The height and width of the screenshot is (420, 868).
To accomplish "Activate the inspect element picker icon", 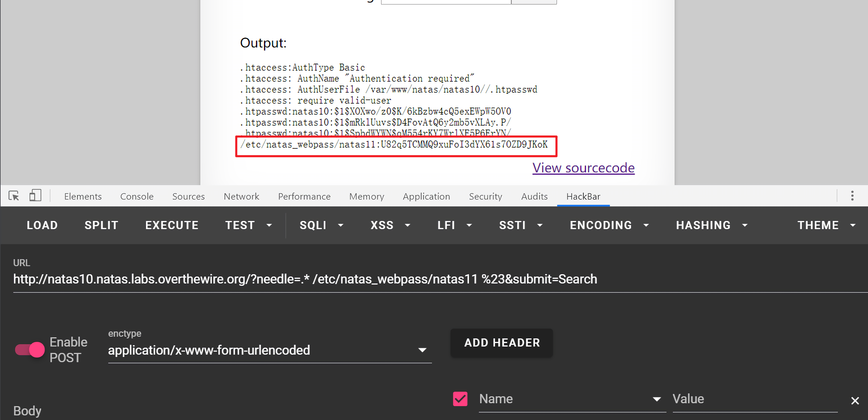I will 14,196.
